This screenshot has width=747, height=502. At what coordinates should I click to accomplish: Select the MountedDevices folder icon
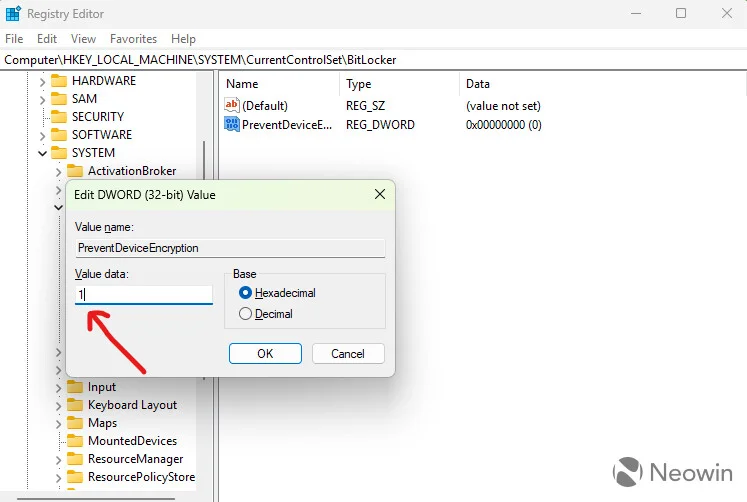point(75,441)
